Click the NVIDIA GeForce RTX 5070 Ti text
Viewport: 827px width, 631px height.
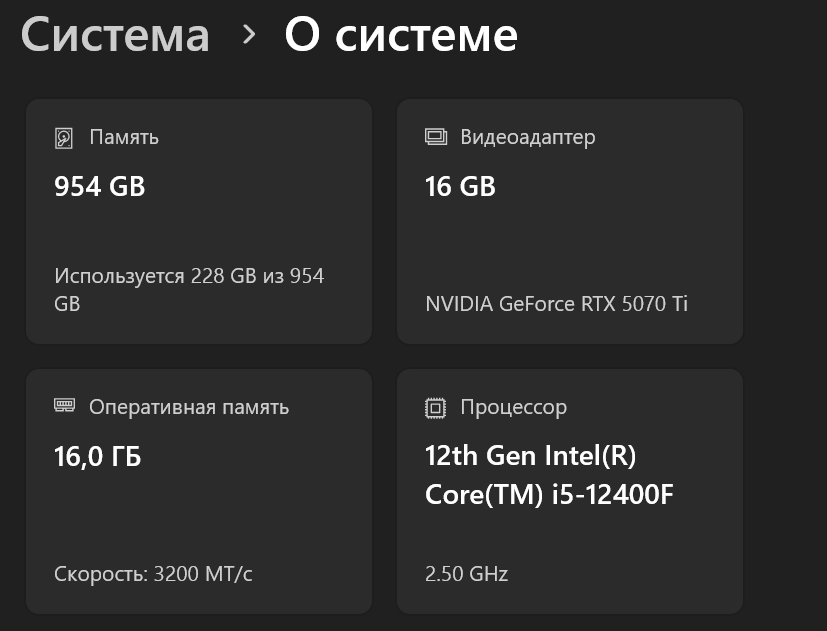pyautogui.click(x=556, y=304)
